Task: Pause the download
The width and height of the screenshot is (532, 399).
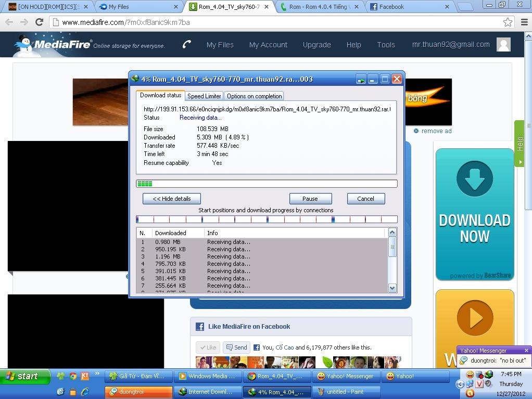Action: 310,199
